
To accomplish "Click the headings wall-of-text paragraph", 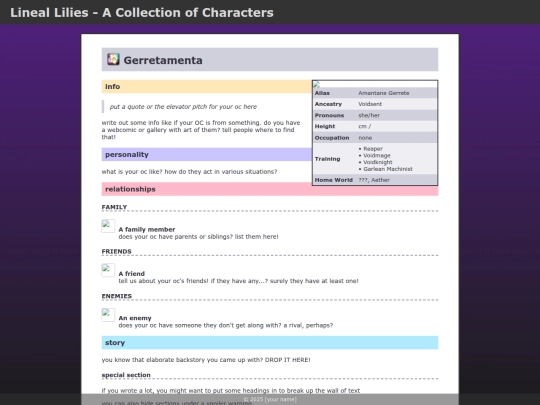I will pyautogui.click(x=231, y=391).
